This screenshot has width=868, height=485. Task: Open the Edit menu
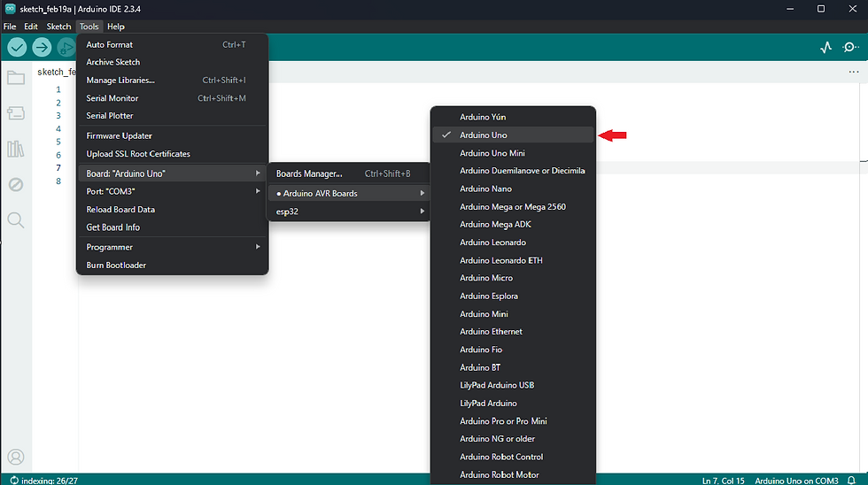click(x=31, y=27)
